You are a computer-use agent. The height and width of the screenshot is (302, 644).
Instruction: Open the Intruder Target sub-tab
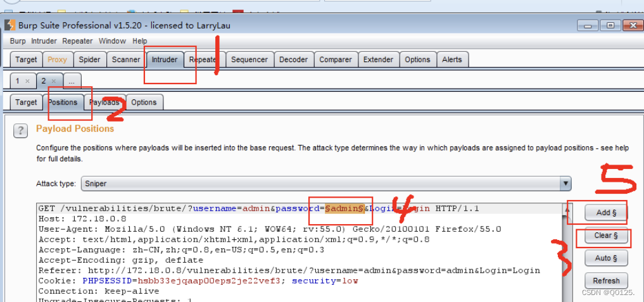coord(26,103)
